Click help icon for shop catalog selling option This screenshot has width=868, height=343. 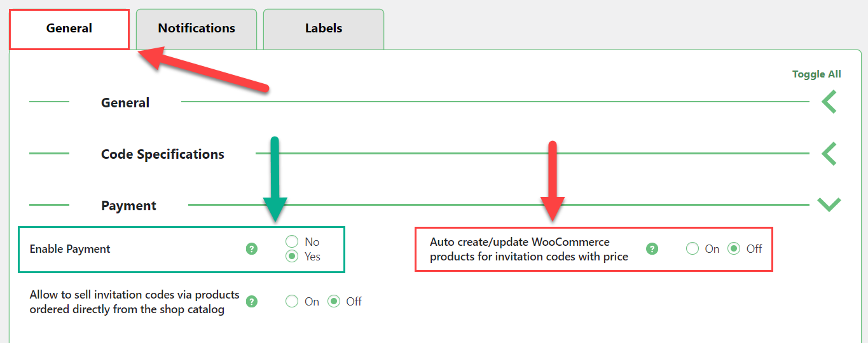[252, 302]
